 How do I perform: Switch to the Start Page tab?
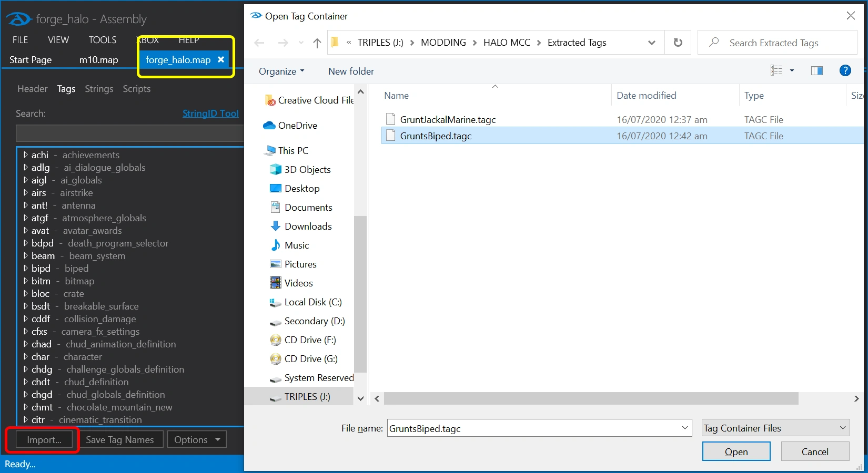31,59
